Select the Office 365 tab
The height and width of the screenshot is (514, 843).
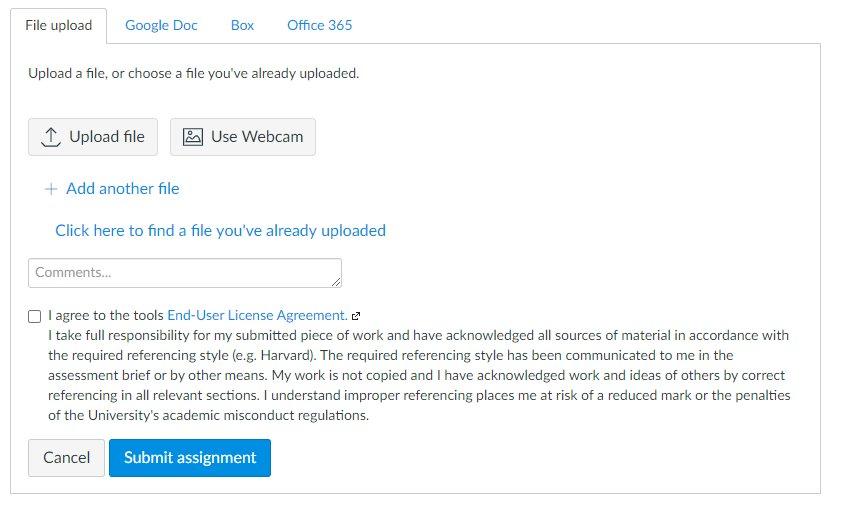[x=319, y=25]
